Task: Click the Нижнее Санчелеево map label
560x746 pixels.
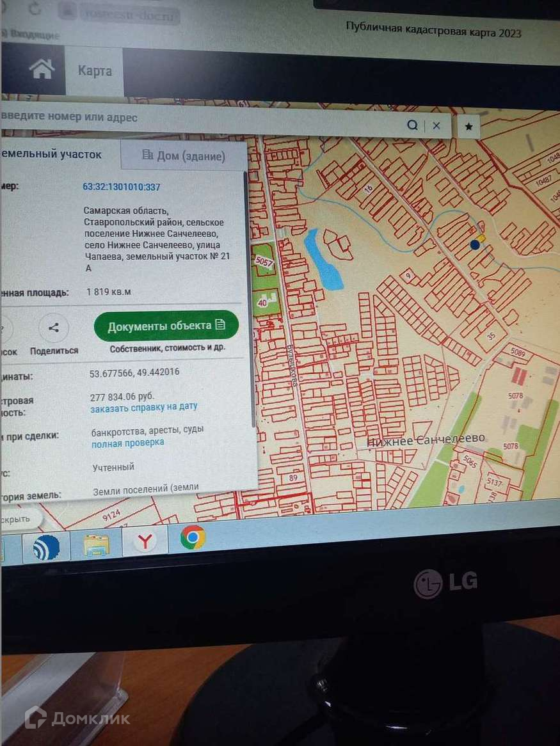Action: pos(426,440)
